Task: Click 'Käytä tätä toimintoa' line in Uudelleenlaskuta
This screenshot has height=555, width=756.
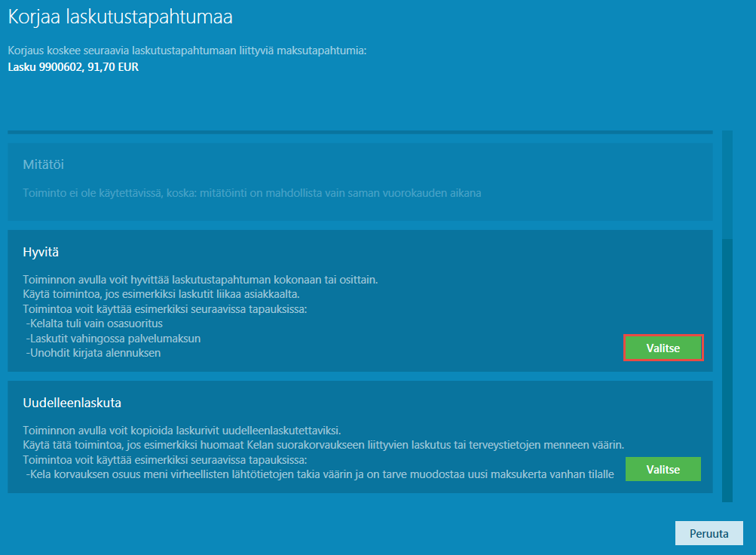Action: click(x=323, y=445)
